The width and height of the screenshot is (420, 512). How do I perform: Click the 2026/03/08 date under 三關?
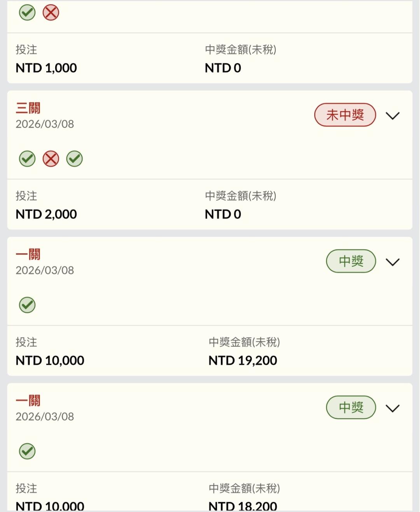45,124
